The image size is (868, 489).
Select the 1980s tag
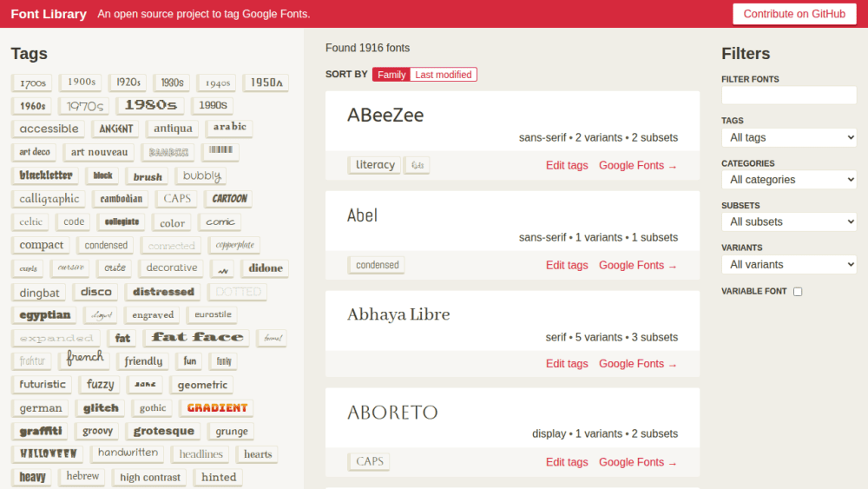[x=150, y=105]
